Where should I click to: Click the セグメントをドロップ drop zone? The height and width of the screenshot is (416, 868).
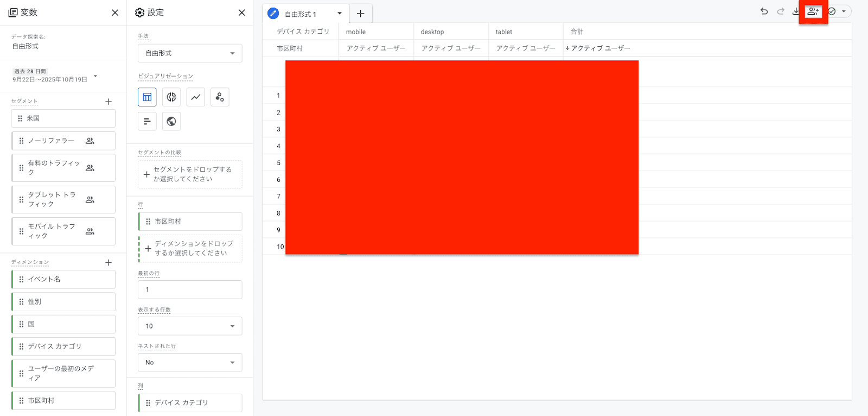coord(190,174)
